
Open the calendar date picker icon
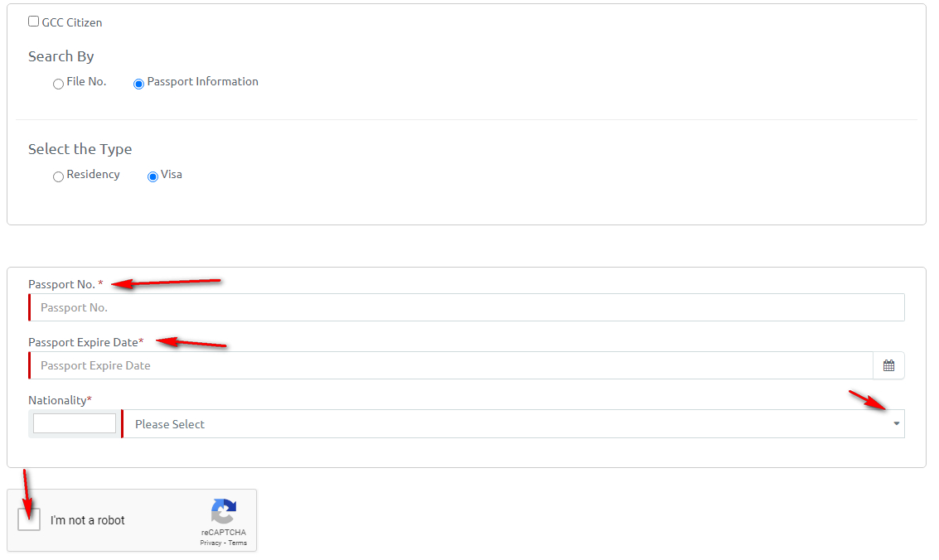point(888,365)
